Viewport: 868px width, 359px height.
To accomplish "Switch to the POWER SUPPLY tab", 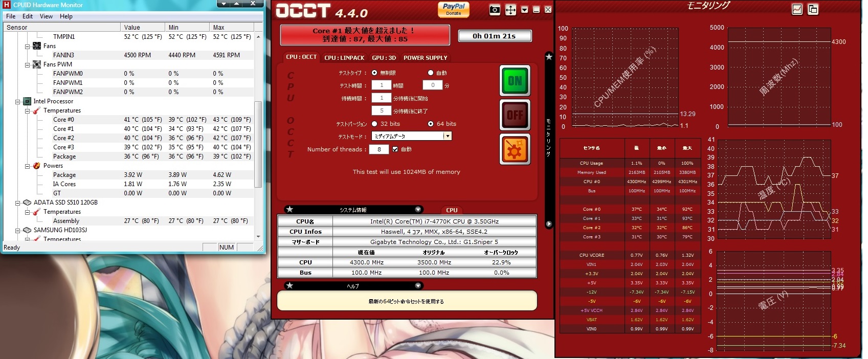I will (x=425, y=58).
